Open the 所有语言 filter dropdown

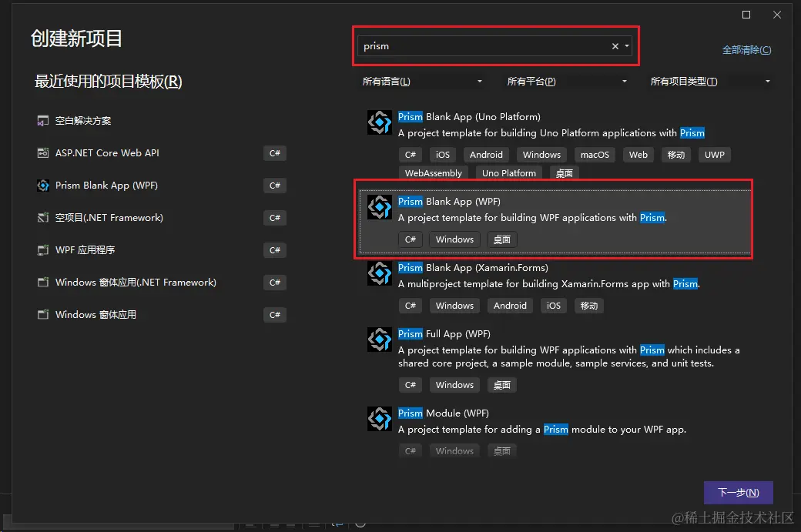click(422, 82)
